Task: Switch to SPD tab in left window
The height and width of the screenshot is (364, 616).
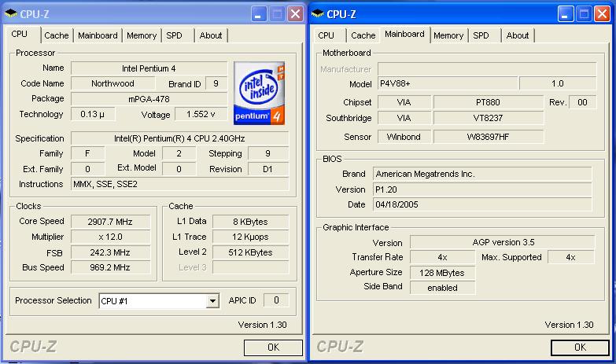Action: 174,35
